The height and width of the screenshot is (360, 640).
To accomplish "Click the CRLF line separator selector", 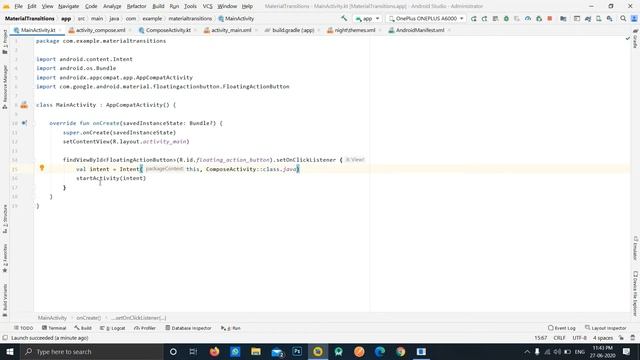I will pos(559,338).
